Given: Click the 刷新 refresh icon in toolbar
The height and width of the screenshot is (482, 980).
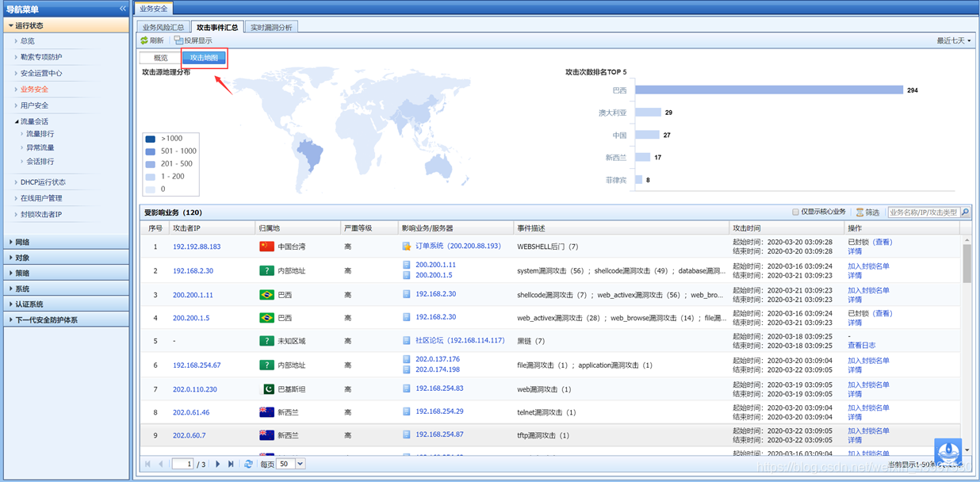Looking at the screenshot, I should 144,40.
